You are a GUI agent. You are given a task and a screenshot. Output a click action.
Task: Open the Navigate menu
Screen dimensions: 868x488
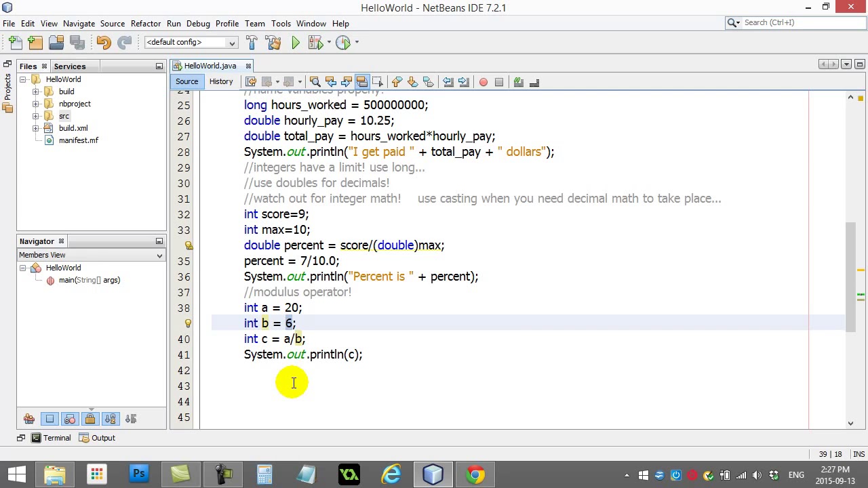pos(79,24)
